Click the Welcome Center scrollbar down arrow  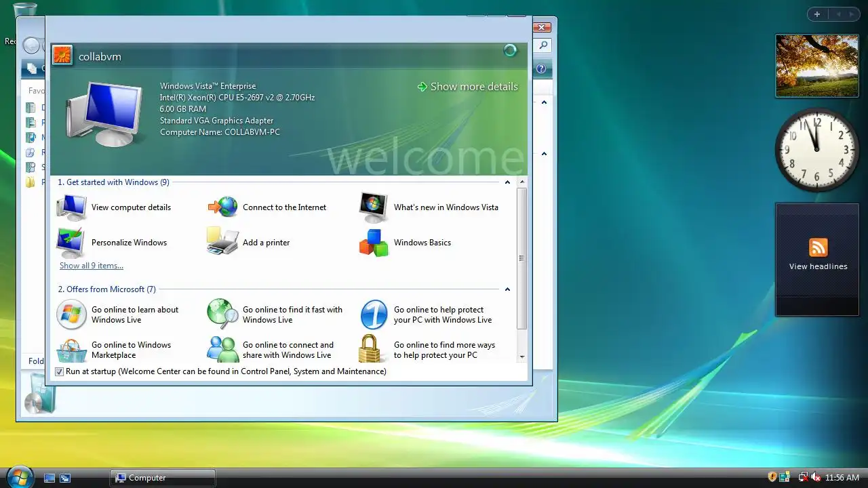[522, 357]
